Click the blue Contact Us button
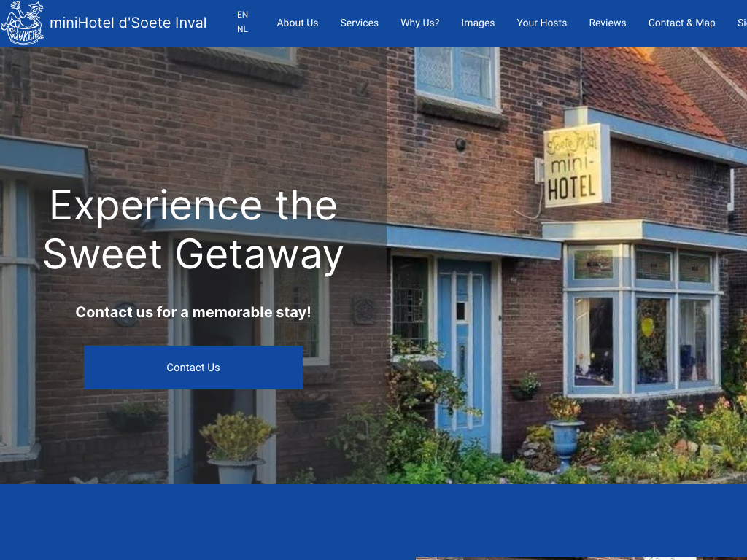Screen dimensions: 747x560 (193, 367)
